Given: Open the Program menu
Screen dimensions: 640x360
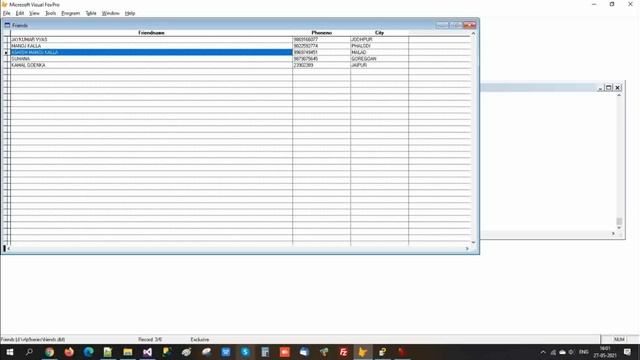Looking at the screenshot, I should click(70, 13).
